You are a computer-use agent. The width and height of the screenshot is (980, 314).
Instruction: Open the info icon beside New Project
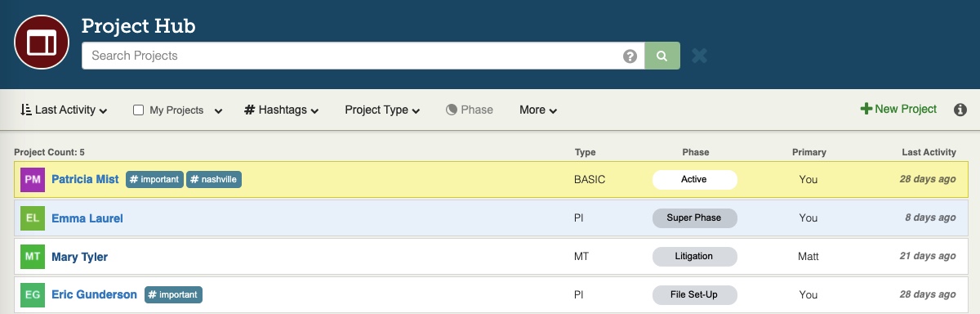(960, 110)
